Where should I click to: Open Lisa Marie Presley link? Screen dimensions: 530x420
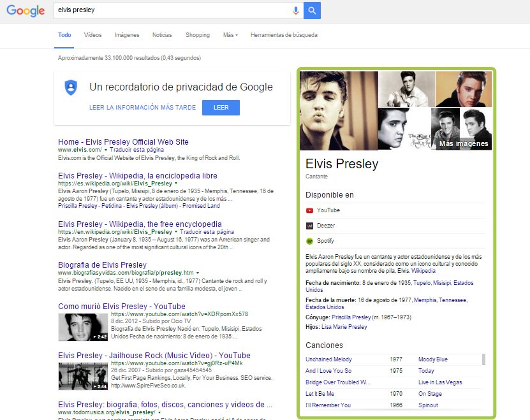[x=344, y=327]
